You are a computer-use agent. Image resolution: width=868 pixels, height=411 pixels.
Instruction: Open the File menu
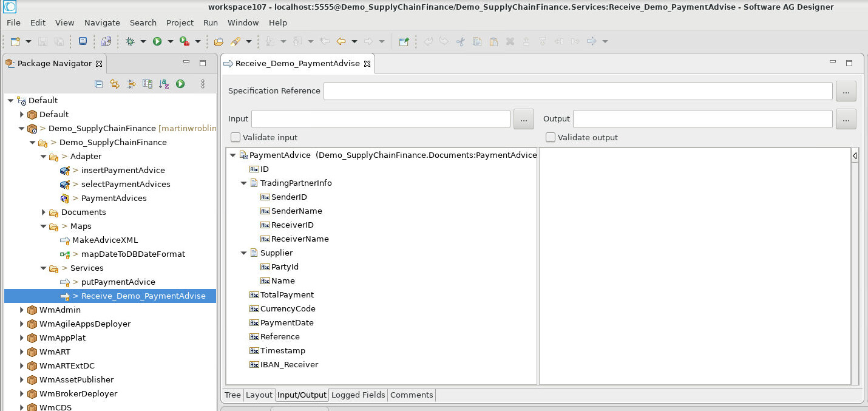pyautogui.click(x=13, y=22)
